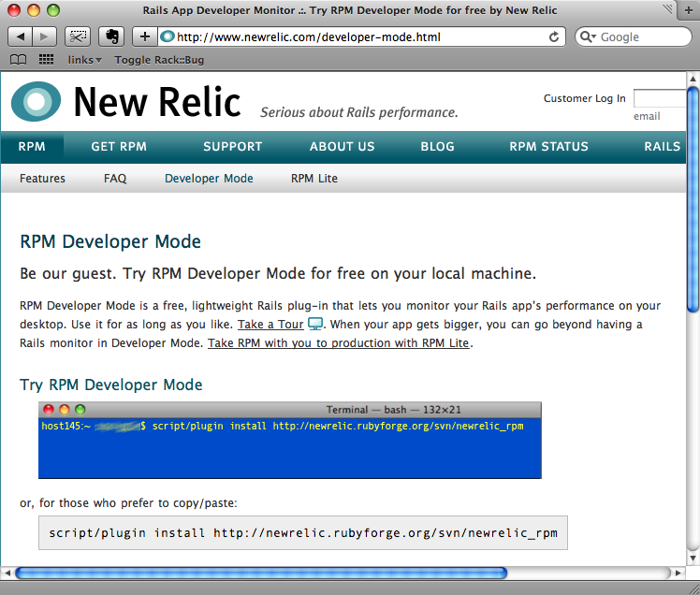Open the BLOG navigation tab
Screen dimensions: 700x595
click(438, 147)
